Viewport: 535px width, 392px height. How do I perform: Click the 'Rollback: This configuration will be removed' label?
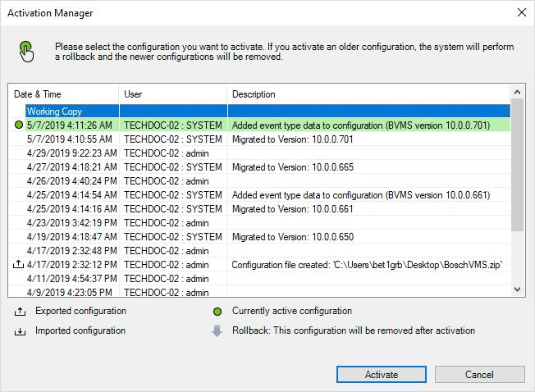pos(354,330)
